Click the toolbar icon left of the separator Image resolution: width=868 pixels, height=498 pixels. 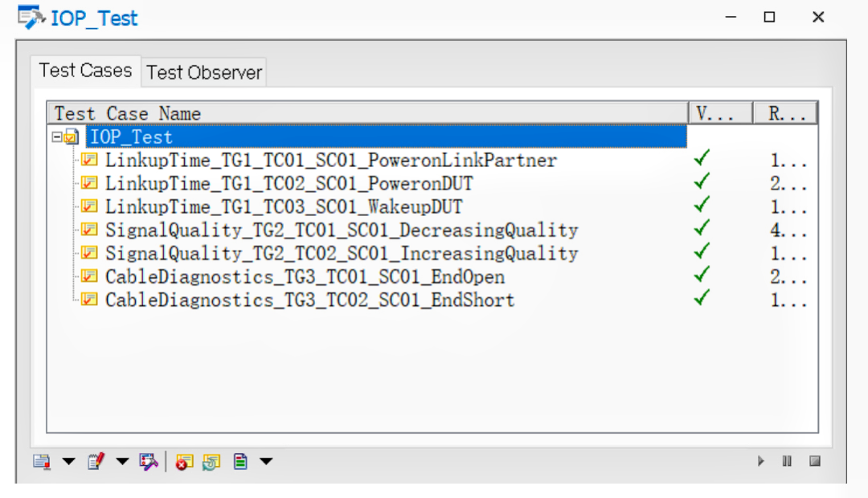149,462
